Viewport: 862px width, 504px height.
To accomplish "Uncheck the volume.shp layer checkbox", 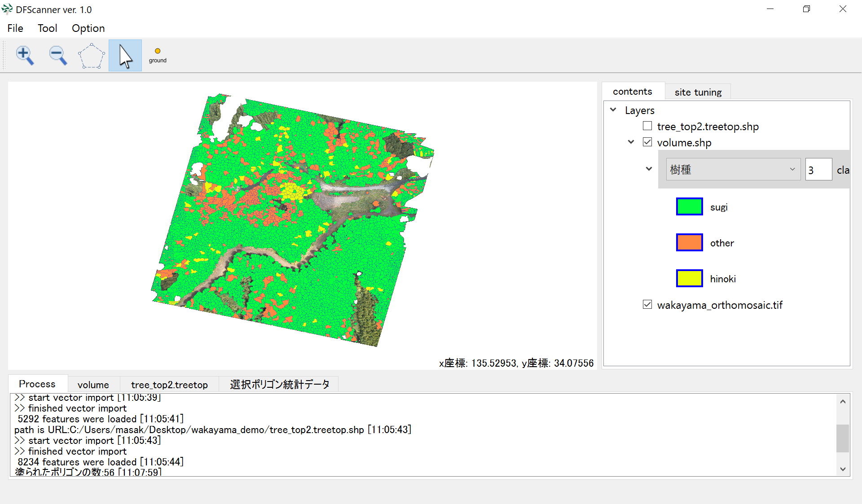I will click(x=647, y=142).
